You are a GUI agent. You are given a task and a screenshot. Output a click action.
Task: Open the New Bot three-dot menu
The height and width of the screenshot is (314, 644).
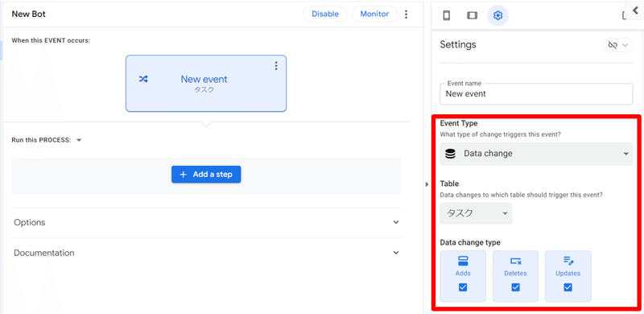[407, 14]
